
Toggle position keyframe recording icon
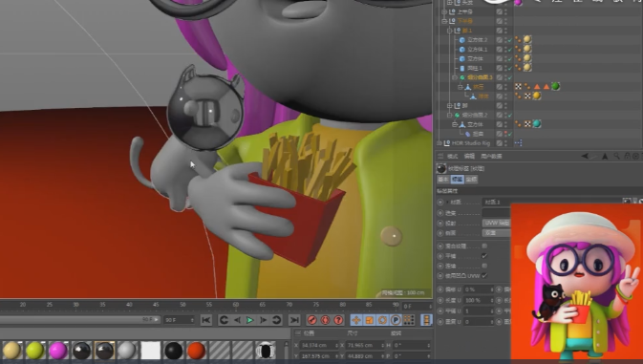(356, 320)
